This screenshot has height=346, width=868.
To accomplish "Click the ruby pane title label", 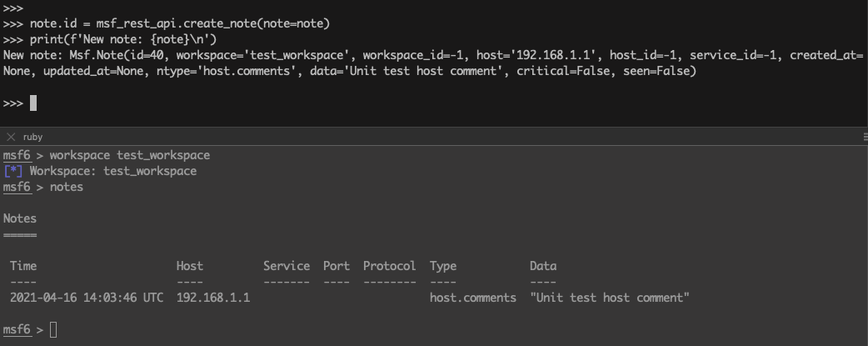I will 32,137.
